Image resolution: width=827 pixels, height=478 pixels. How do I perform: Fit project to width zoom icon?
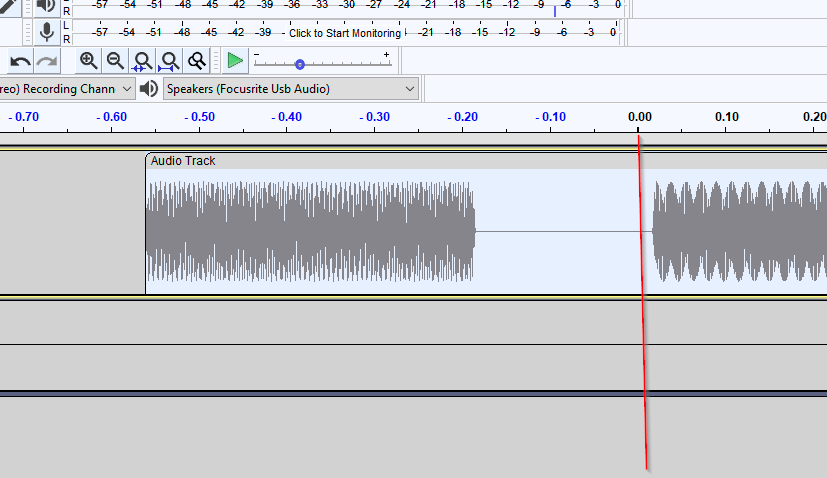point(169,61)
